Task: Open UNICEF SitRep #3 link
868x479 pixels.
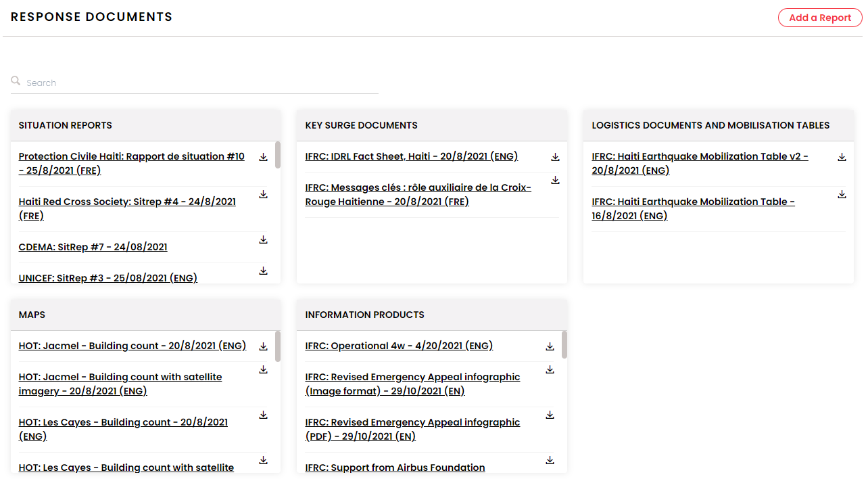Action: (x=108, y=277)
